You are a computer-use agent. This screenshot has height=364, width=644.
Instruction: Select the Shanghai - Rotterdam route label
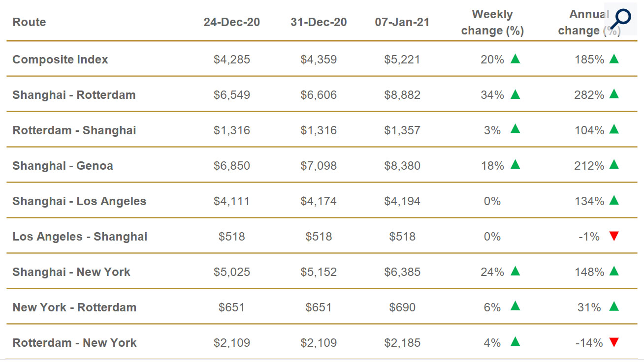tap(74, 95)
